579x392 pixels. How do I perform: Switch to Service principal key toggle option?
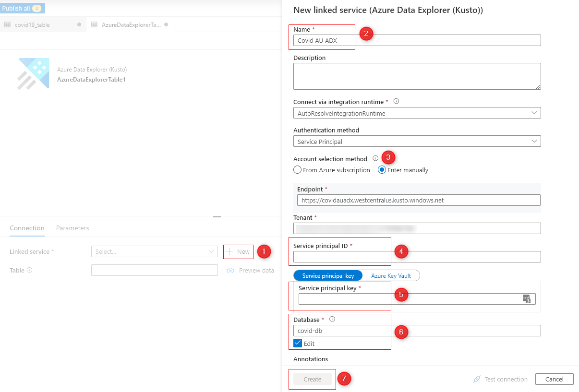pos(328,275)
